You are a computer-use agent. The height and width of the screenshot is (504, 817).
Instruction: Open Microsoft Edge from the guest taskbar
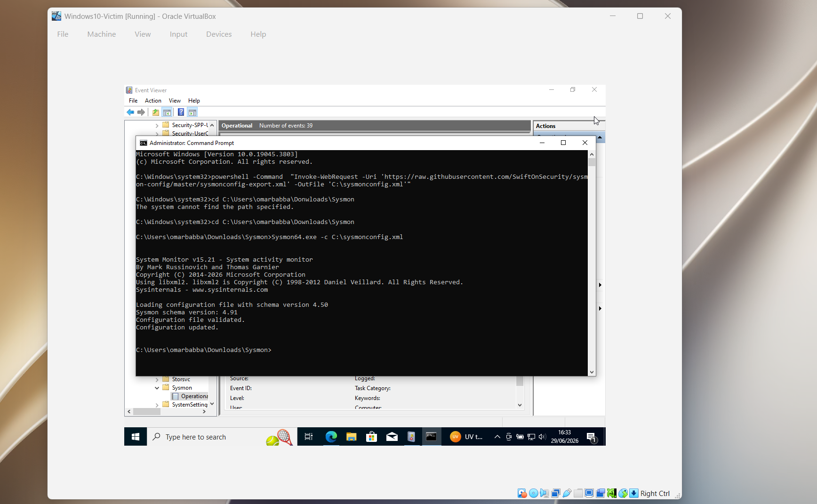pos(331,437)
